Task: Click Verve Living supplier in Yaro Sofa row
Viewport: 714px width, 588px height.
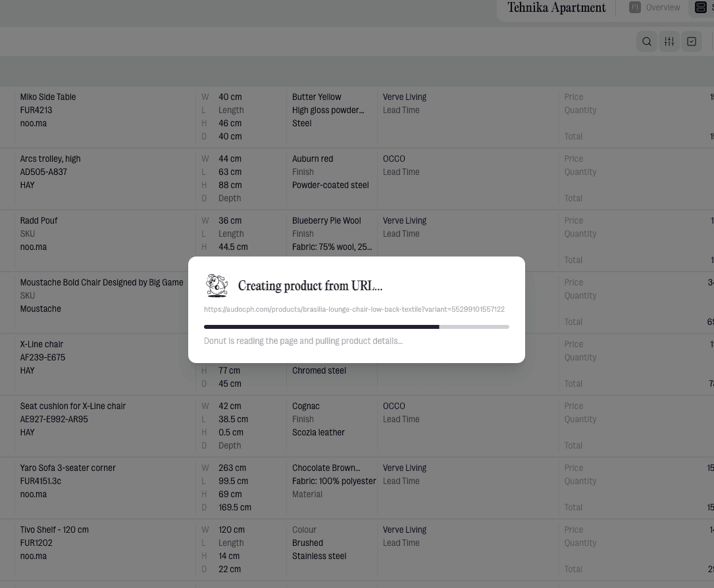Action: coord(404,468)
